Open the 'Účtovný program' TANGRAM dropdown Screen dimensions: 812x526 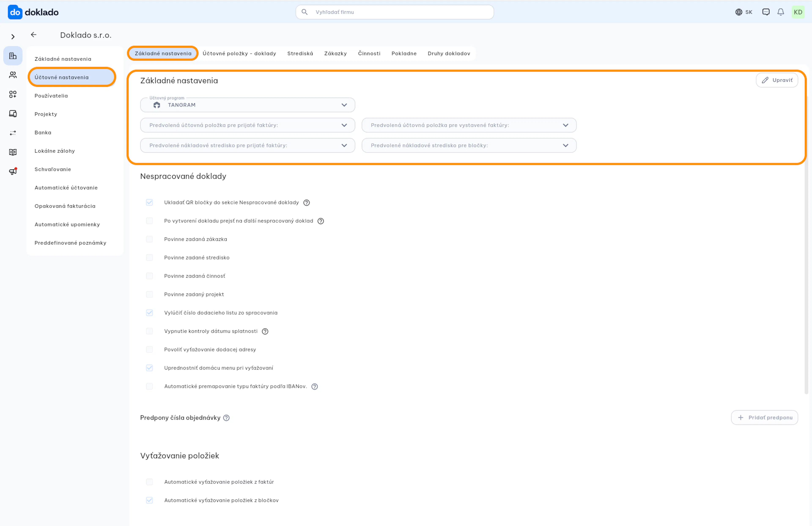pos(247,105)
